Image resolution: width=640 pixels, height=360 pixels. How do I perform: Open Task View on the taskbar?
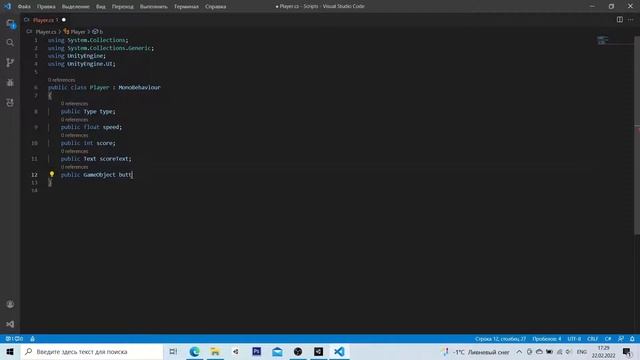point(173,351)
